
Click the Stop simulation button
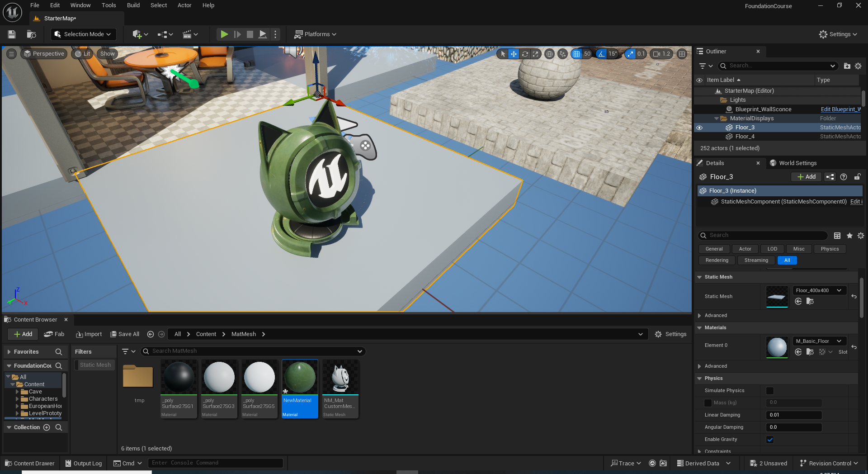pyautogui.click(x=250, y=34)
